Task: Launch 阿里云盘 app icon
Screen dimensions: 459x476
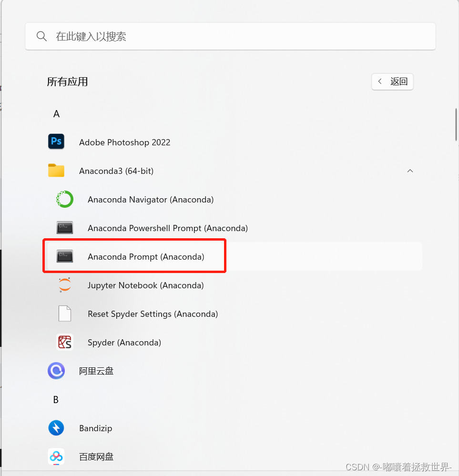Action: click(x=56, y=371)
